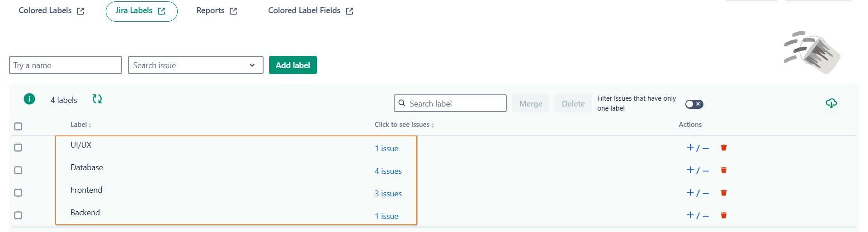
Task: Open the 4 issues link for Database
Action: tap(388, 171)
